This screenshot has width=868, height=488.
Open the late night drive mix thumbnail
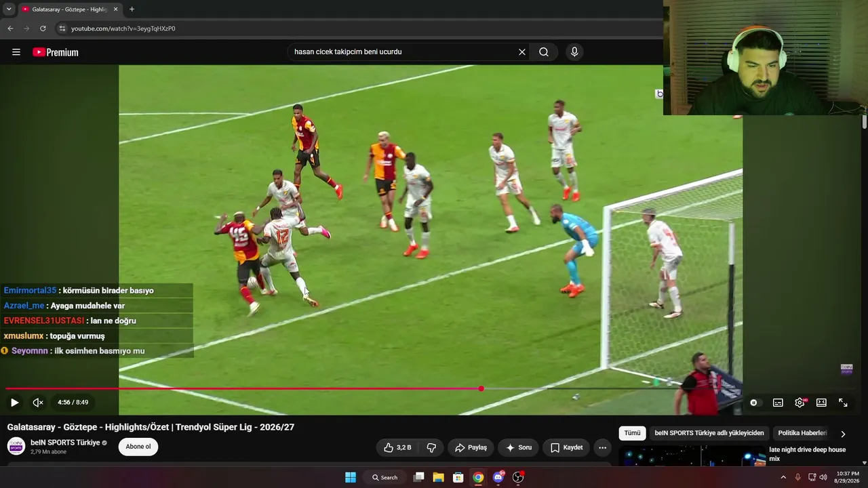tap(691, 455)
